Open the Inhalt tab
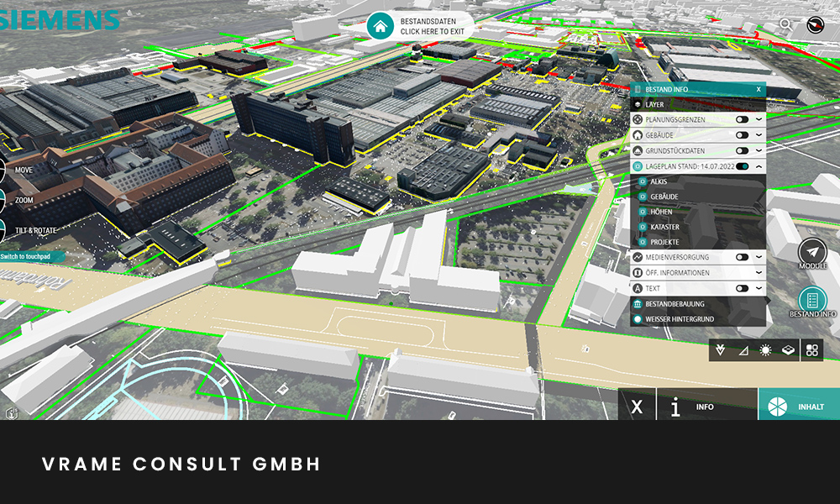Screen dimensions: 840x504 tap(798, 407)
